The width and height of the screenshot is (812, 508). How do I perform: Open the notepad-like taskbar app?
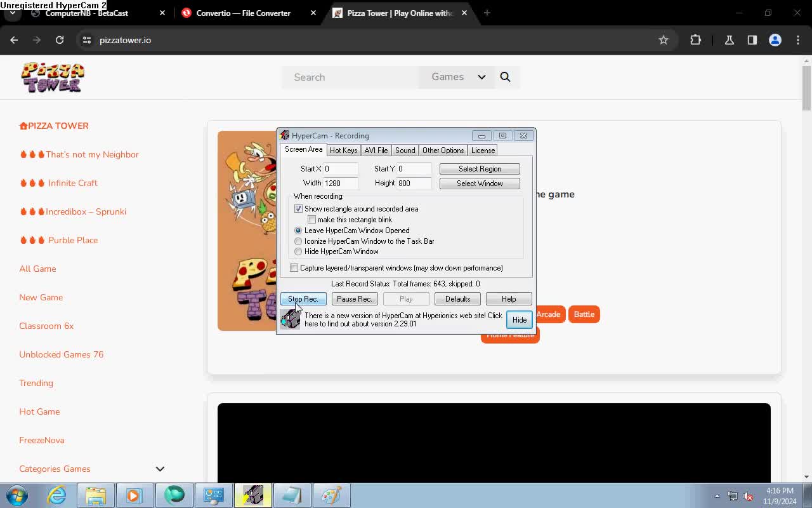(292, 495)
